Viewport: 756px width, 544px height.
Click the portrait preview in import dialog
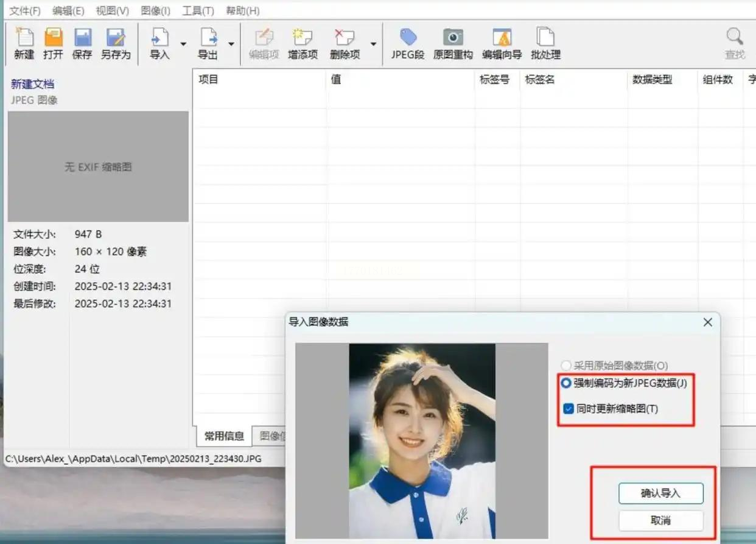pyautogui.click(x=422, y=440)
